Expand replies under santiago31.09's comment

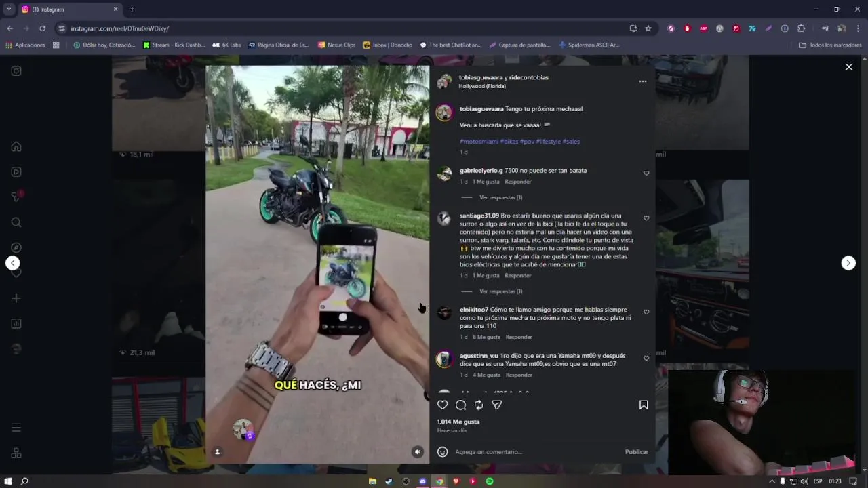click(x=500, y=291)
